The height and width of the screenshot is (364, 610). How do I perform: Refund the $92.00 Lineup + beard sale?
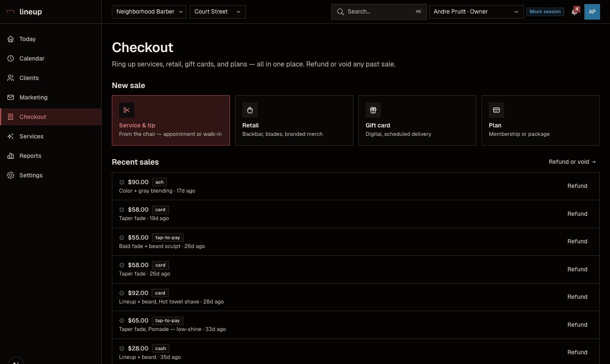point(577,297)
